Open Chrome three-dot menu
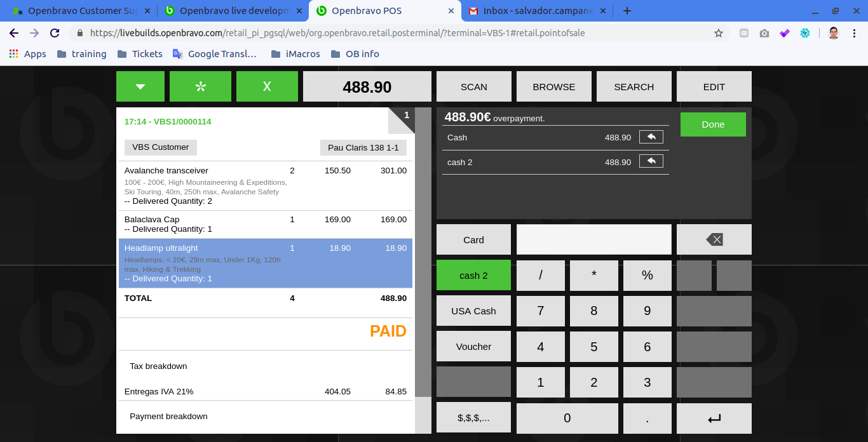The image size is (868, 442). tap(853, 33)
